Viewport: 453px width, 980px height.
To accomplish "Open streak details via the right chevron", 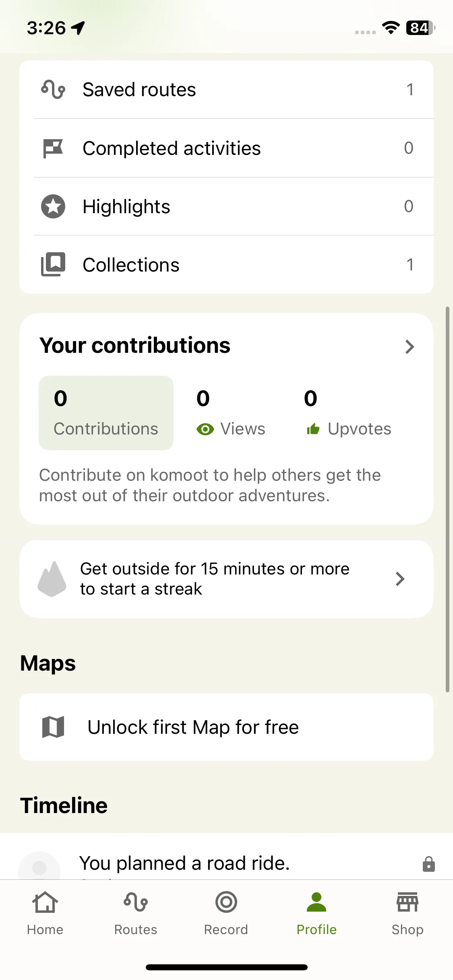I will click(400, 579).
